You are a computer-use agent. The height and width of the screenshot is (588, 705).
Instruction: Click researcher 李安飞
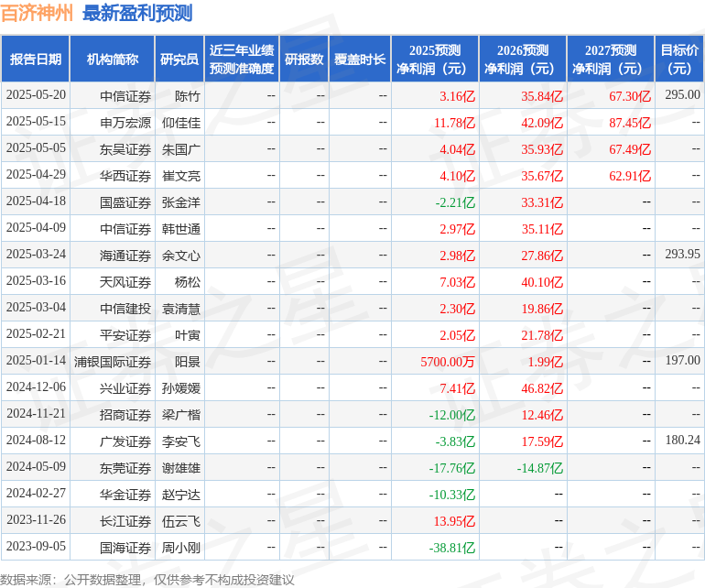point(181,441)
